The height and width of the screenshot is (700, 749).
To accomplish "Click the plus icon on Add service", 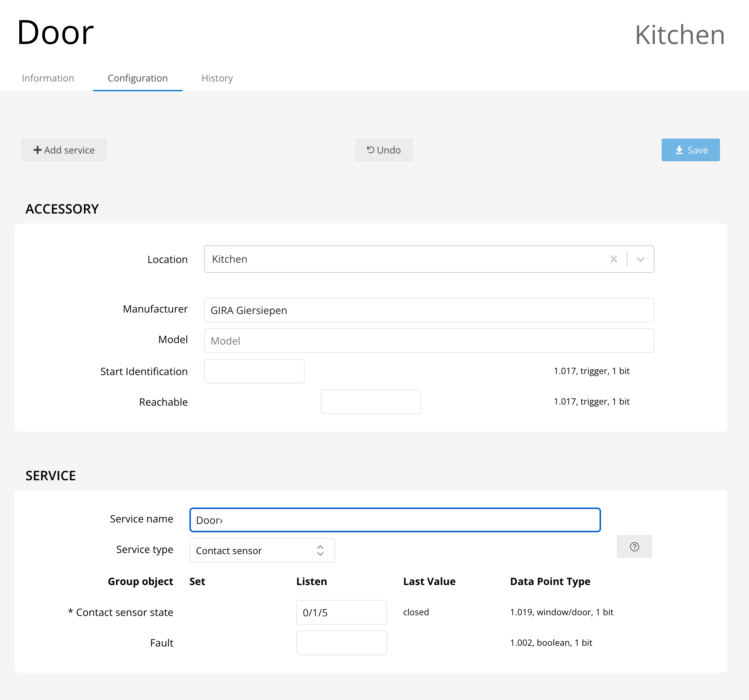I will tap(37, 150).
